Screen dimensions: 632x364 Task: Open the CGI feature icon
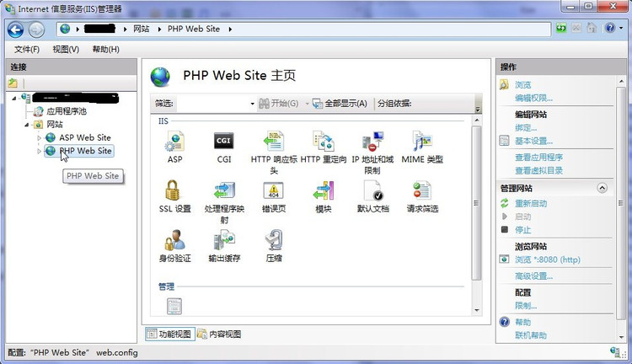[223, 147]
